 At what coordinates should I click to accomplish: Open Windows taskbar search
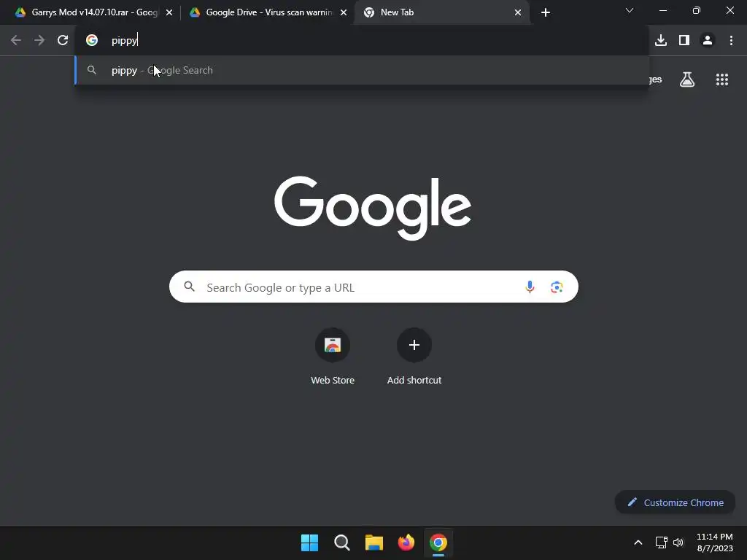341,542
